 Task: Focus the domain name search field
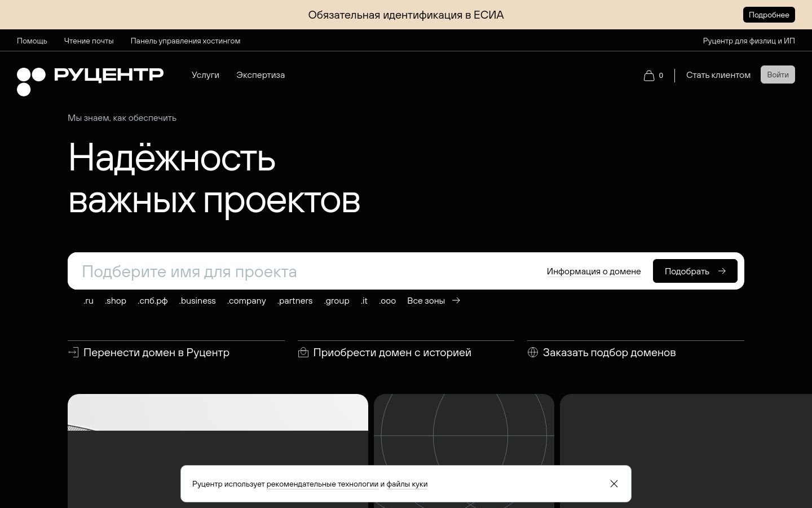click(307, 271)
